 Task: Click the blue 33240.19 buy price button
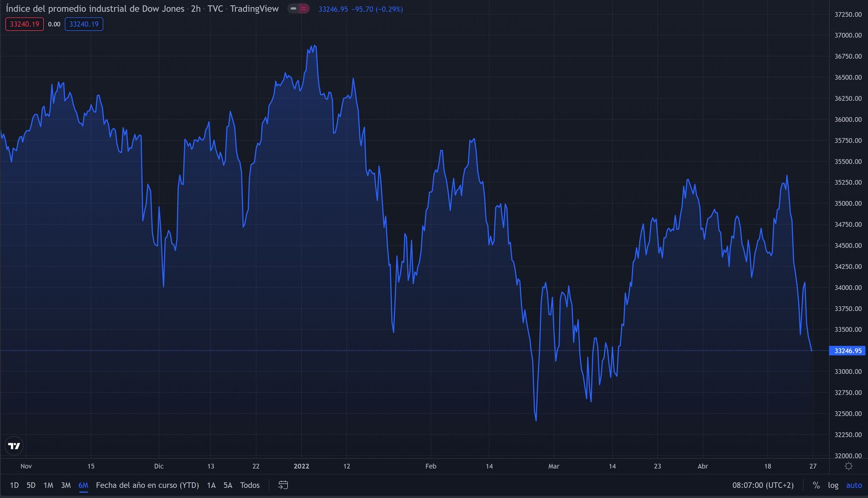(x=84, y=24)
